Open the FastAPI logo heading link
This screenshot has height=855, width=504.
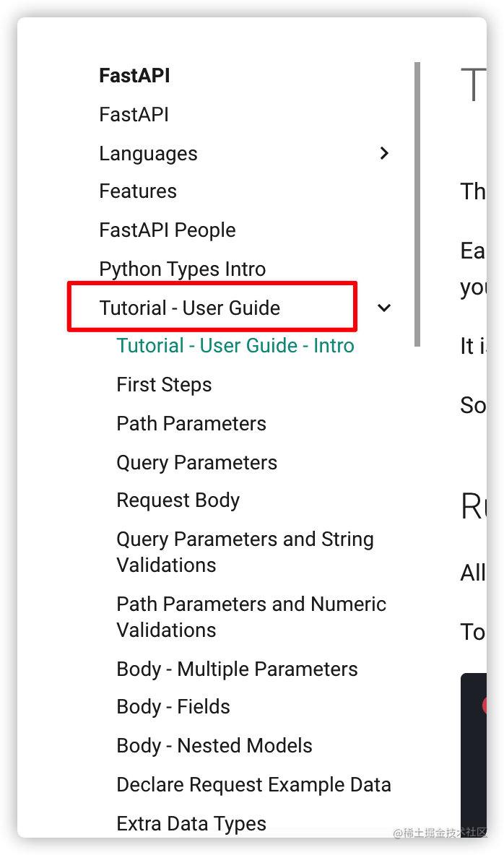point(134,75)
